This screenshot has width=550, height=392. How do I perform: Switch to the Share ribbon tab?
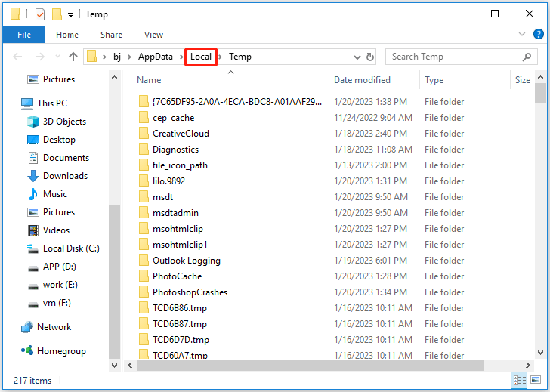111,35
